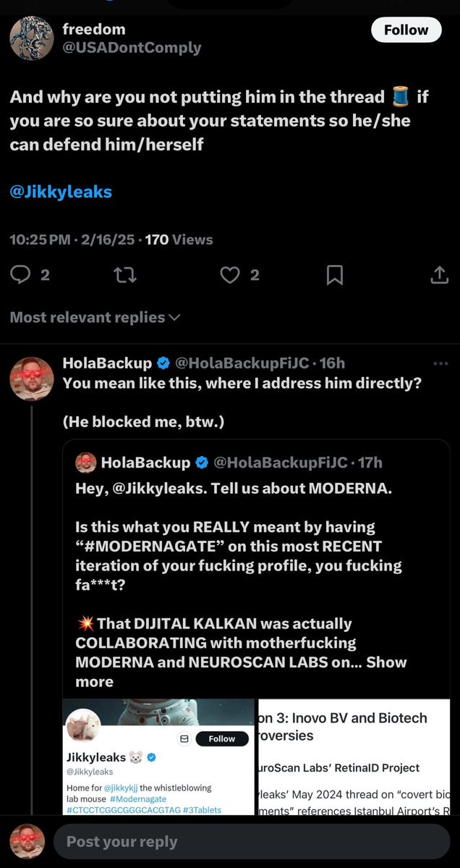460x868 pixels.
Task: Open the share icon on the post
Action: [439, 274]
